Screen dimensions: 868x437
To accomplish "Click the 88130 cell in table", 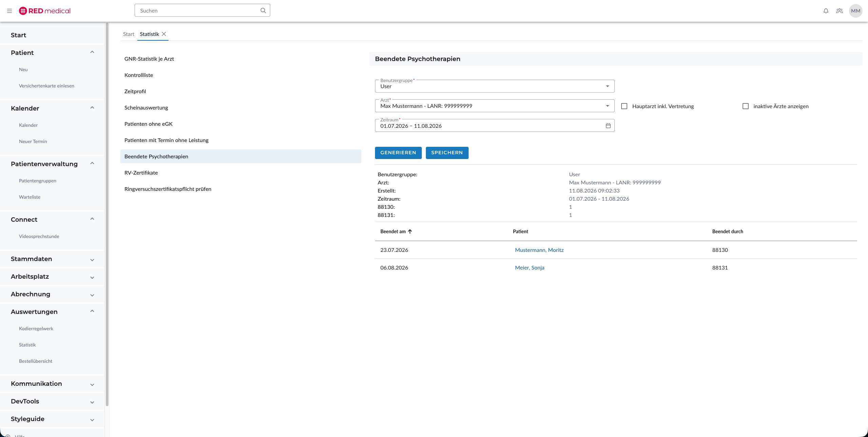I will (720, 250).
